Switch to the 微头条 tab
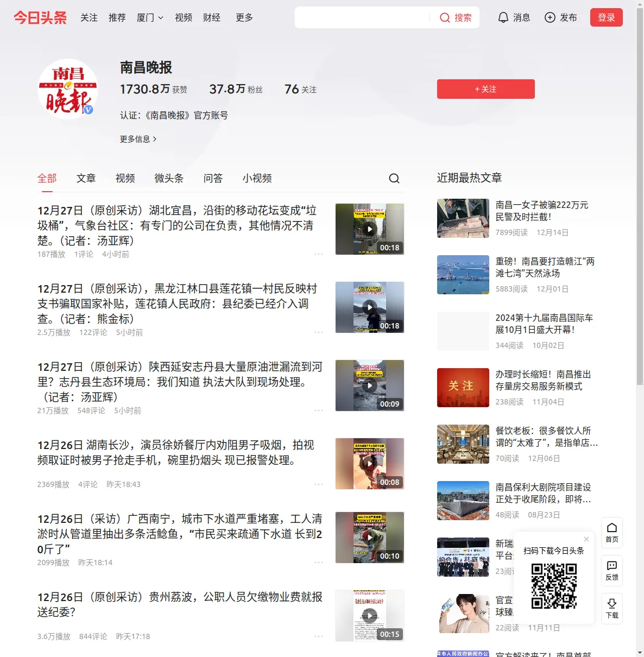 point(169,178)
